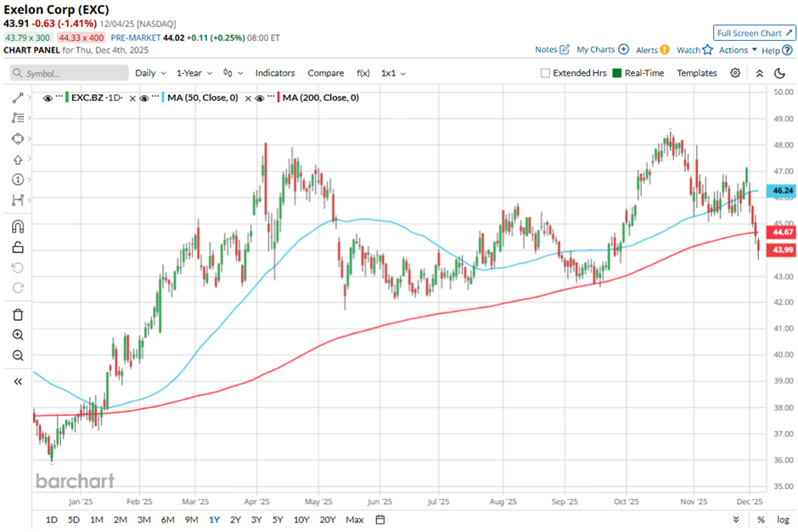Hide the MA 50 line via eye icon
The width and height of the screenshot is (798, 532).
[x=144, y=98]
